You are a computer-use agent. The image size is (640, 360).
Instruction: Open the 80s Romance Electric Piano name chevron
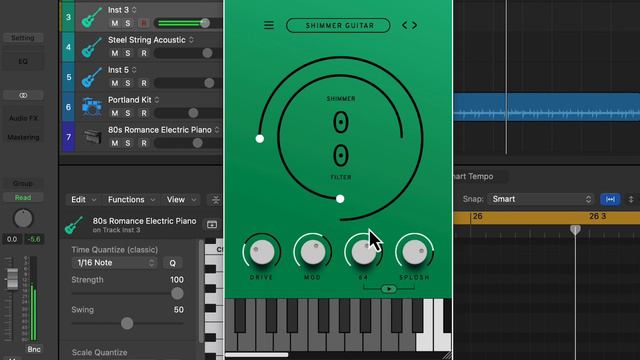[x=217, y=130]
